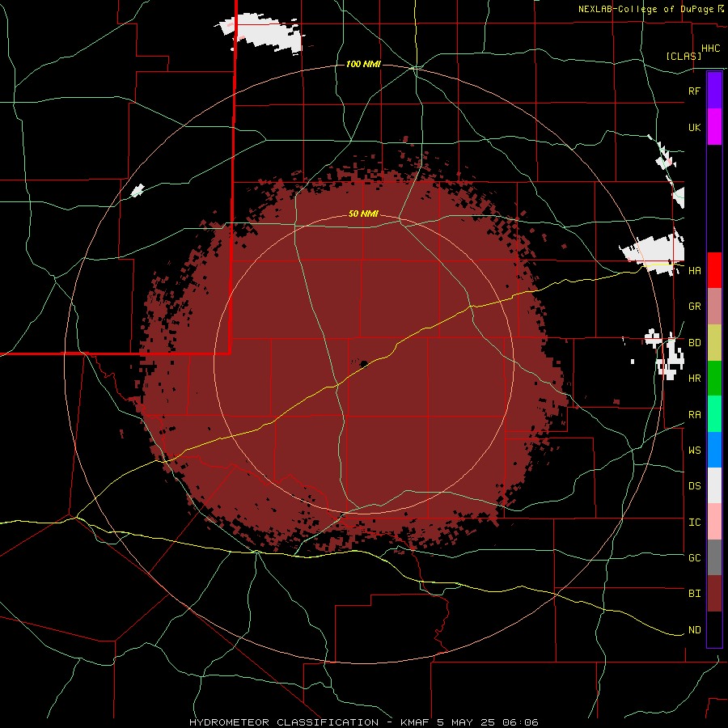The image size is (728, 728).
Task: Click the WS legend label
Action: tap(694, 450)
